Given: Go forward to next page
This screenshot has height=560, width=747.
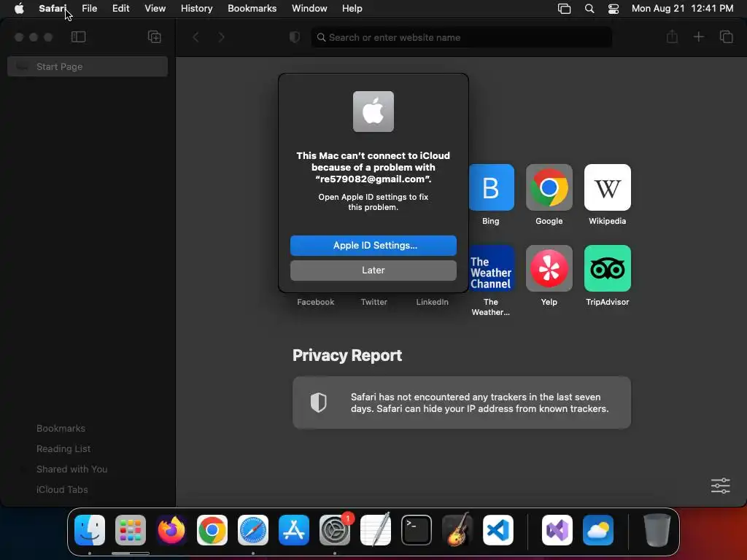Looking at the screenshot, I should [x=221, y=37].
